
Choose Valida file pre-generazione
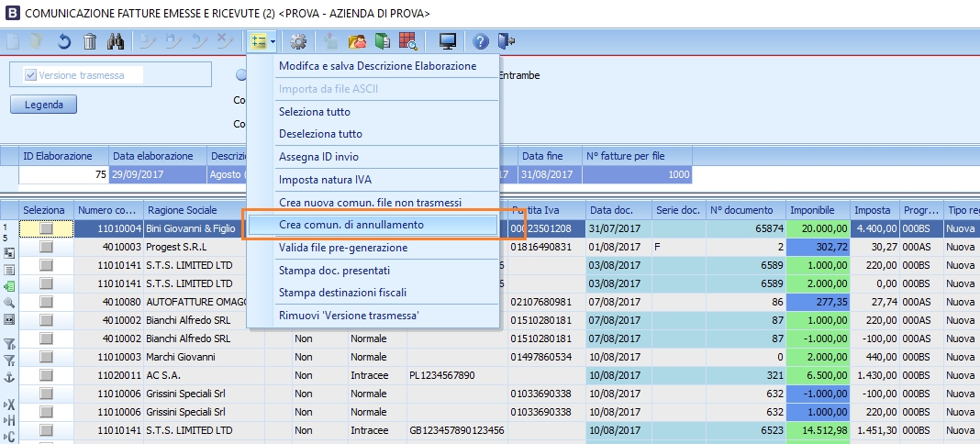click(x=343, y=248)
